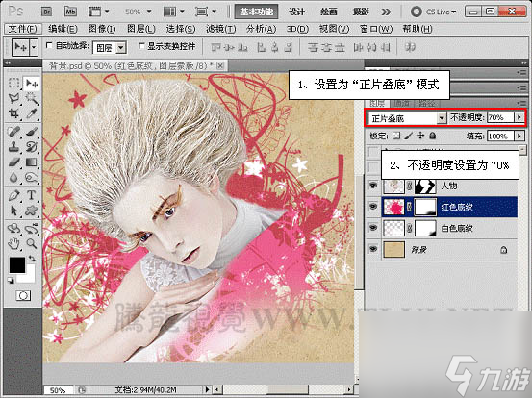The height and width of the screenshot is (398, 532).
Task: Select the Move tool in toolbox
Action: coord(32,83)
